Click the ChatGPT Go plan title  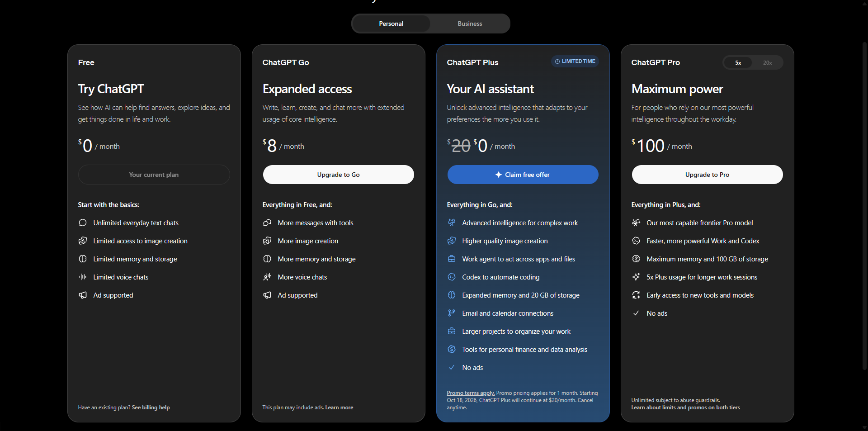286,62
